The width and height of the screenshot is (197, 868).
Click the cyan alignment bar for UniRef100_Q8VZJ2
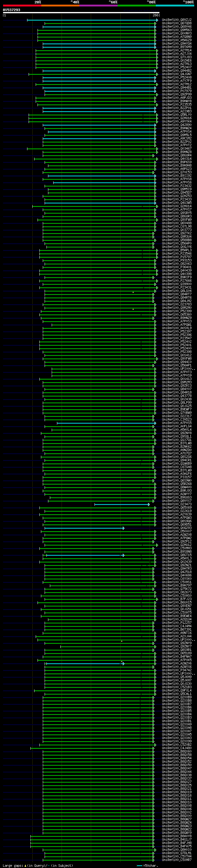click(92, 20)
